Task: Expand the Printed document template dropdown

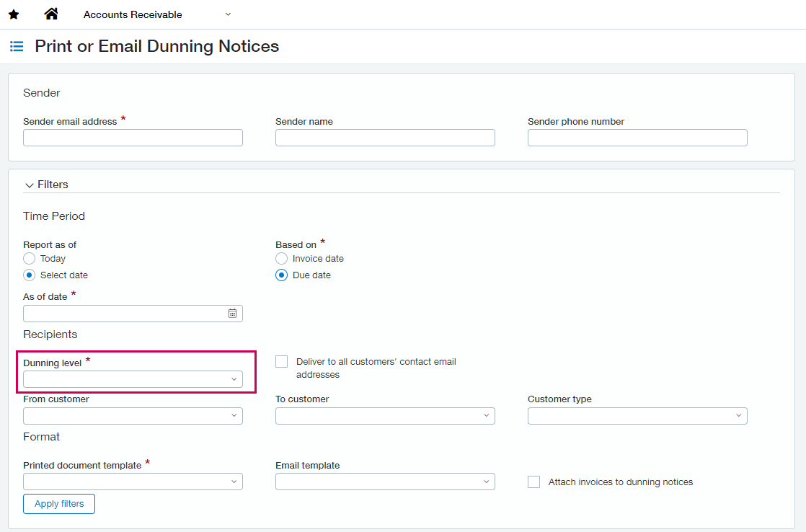Action: pos(133,482)
